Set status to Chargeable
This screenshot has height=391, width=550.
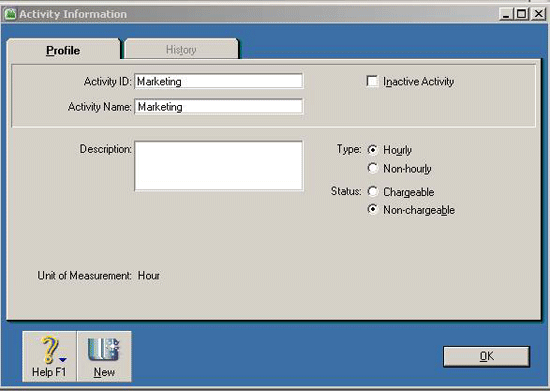373,191
